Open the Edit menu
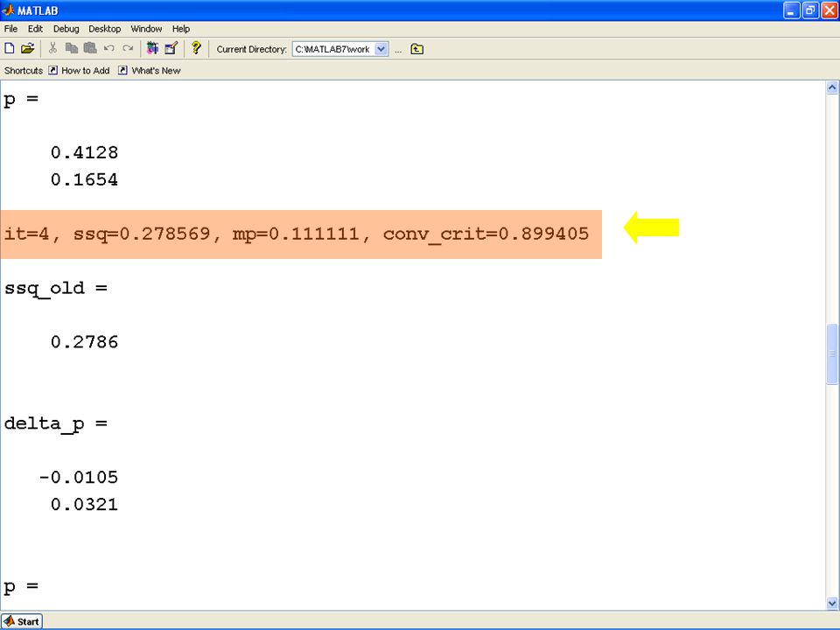 coord(35,29)
